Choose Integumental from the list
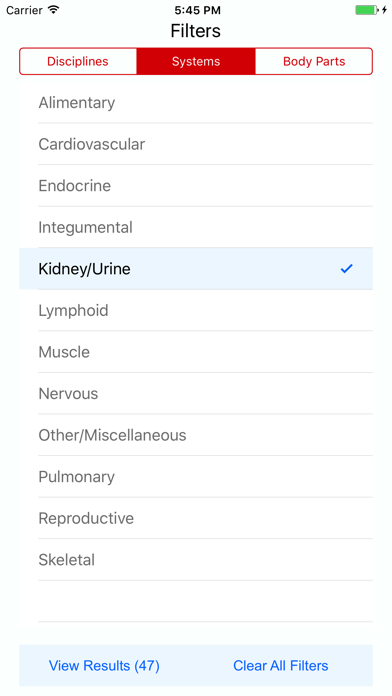The height and width of the screenshot is (696, 392). (196, 227)
